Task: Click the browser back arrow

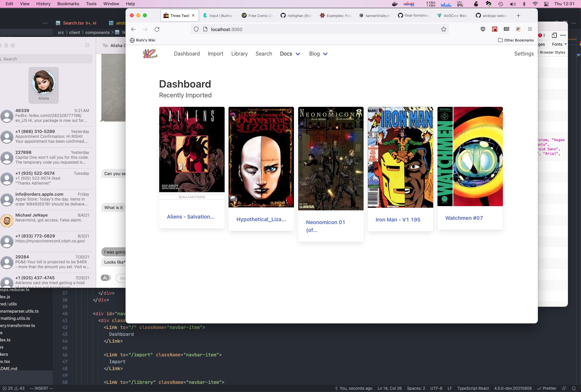Action: point(133,29)
